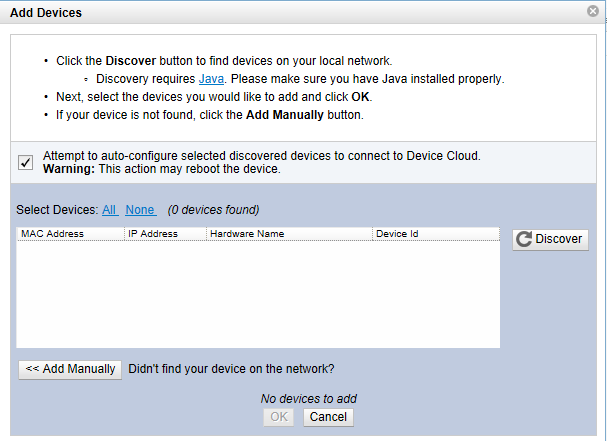Click inside the empty device list

point(258,295)
